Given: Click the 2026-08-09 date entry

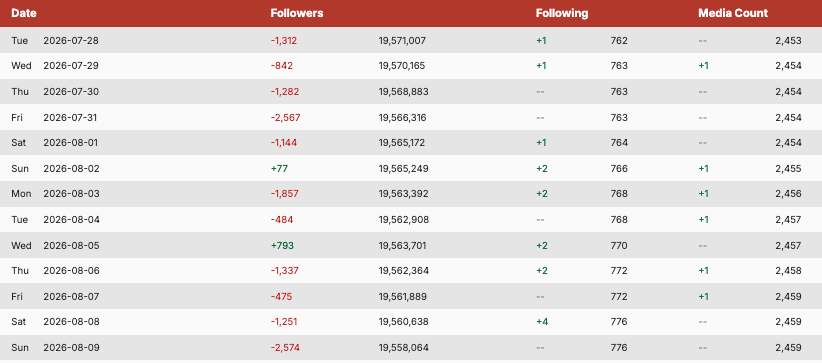Looking at the screenshot, I should point(71,348).
